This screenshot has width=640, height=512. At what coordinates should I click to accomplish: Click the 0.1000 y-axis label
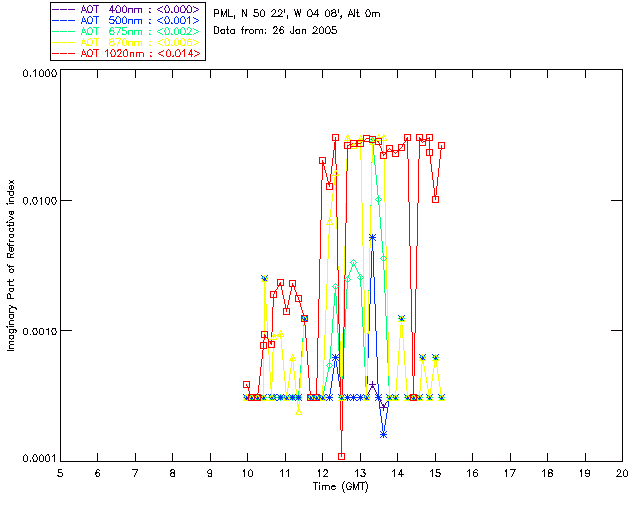39,73
